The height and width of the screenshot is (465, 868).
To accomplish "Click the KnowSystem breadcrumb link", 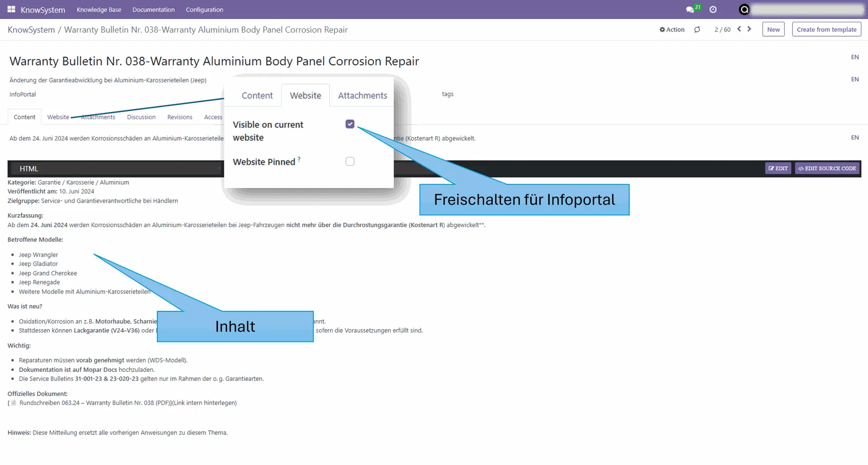I will click(31, 30).
